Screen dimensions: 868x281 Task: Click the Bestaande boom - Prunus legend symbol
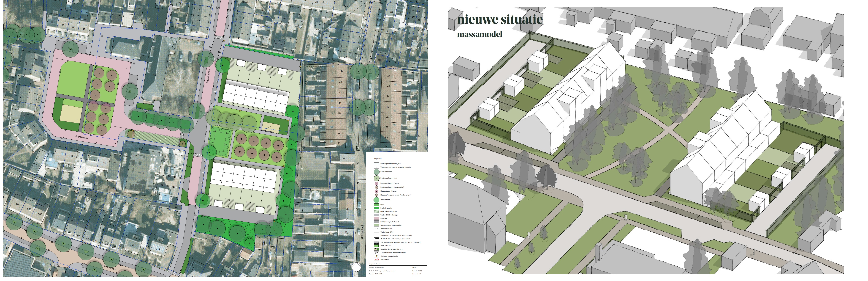[x=377, y=184]
